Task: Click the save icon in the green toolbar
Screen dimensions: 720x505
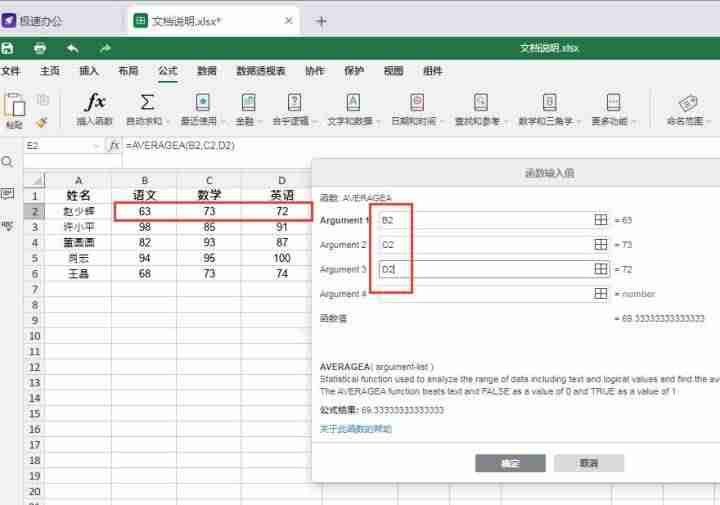Action: pos(7,48)
